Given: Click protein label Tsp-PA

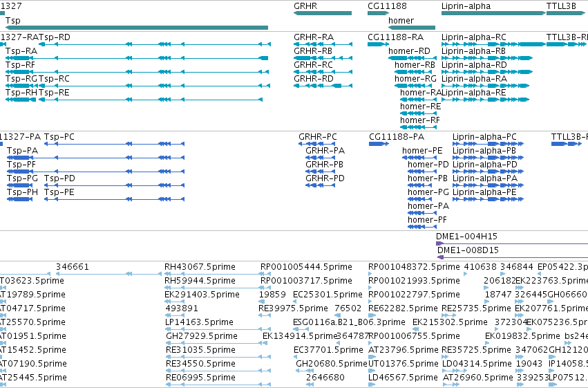Looking at the screenshot, I should pyautogui.click(x=23, y=151).
